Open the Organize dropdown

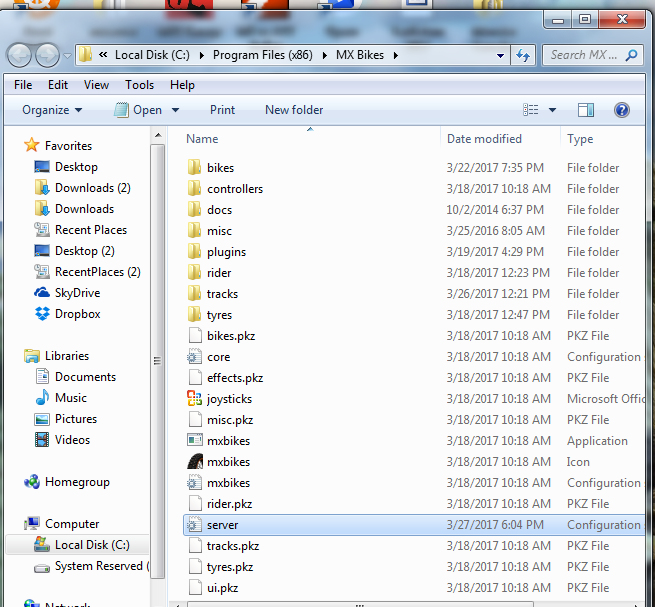pos(52,110)
